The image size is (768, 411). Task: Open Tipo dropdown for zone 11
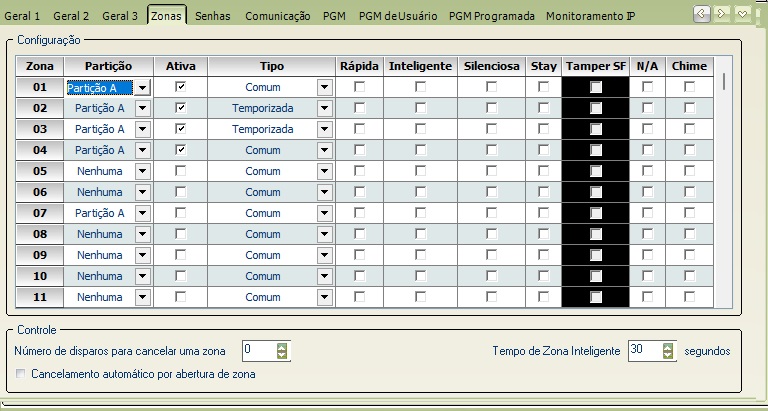click(x=325, y=298)
